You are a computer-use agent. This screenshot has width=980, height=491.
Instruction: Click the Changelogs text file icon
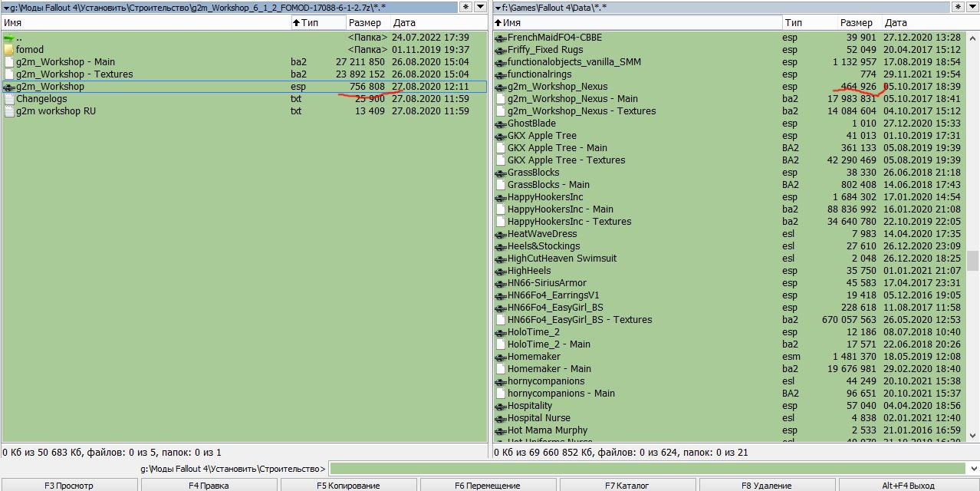pyautogui.click(x=9, y=99)
